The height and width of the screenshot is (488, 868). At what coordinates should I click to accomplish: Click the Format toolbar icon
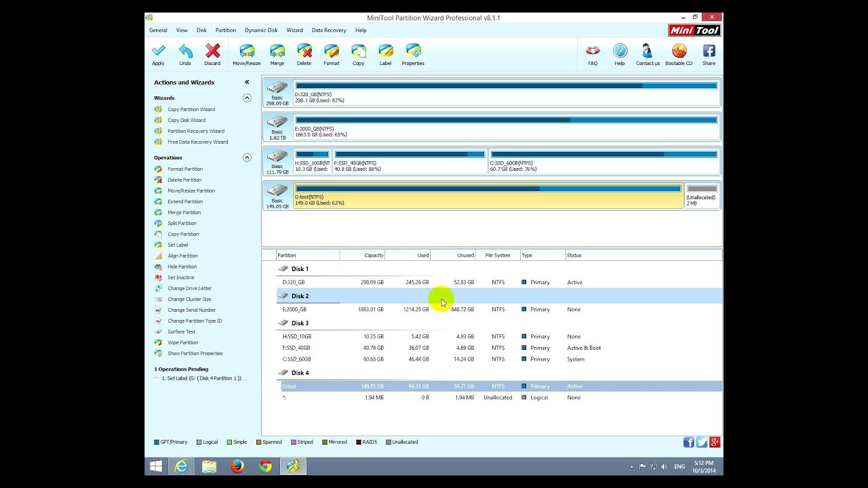[x=332, y=51]
